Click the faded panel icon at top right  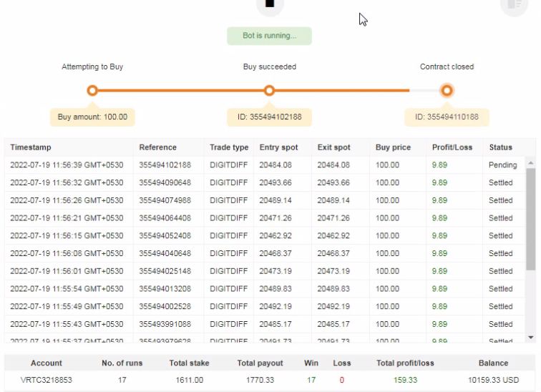coord(513,5)
